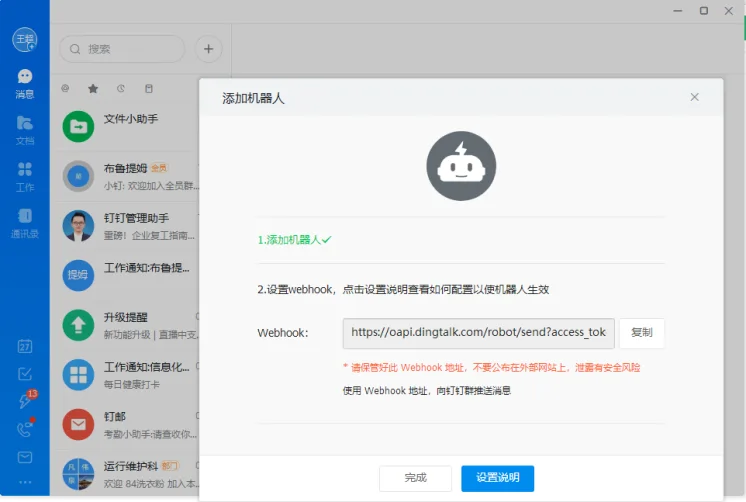746x502 pixels.
Task: Open the calendar icon in sidebar
Action: tap(25, 346)
